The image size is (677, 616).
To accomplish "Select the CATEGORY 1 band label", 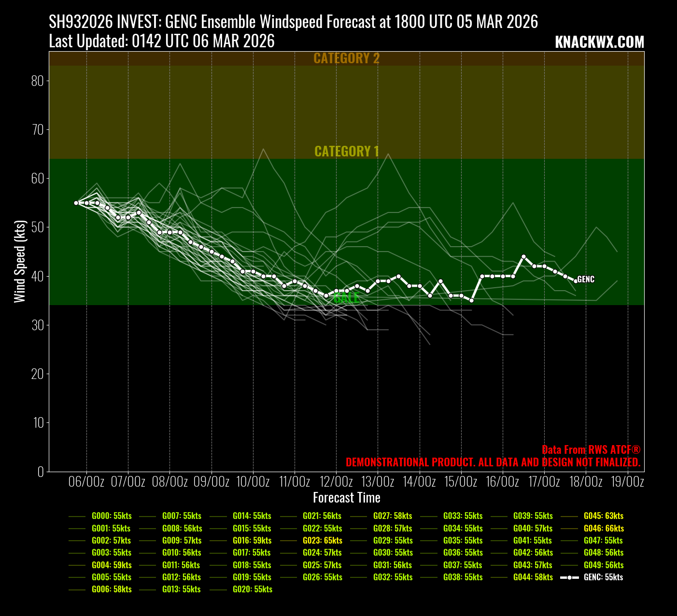I will coord(346,152).
